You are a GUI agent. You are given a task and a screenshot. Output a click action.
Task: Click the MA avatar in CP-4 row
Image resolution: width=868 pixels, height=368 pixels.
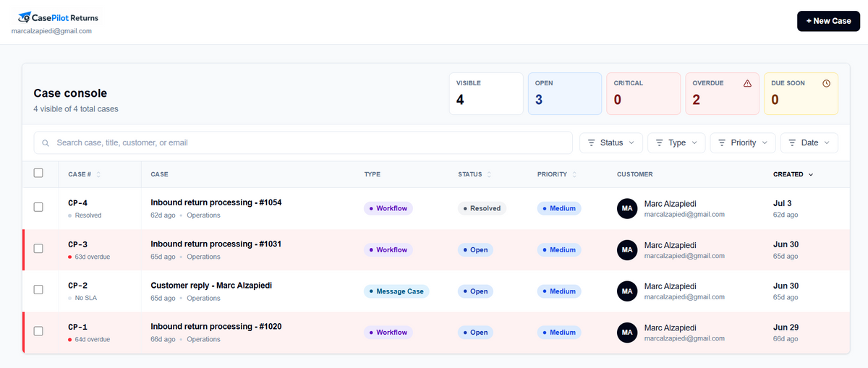click(x=627, y=208)
